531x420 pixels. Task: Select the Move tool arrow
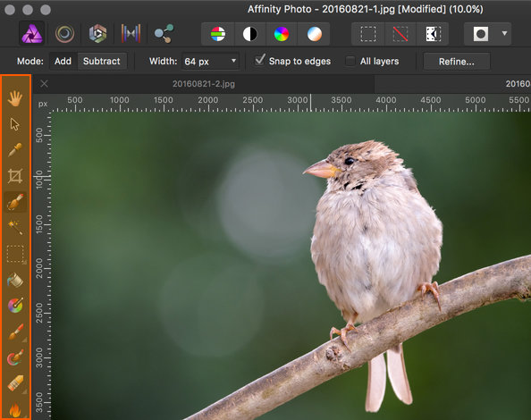pyautogui.click(x=14, y=124)
